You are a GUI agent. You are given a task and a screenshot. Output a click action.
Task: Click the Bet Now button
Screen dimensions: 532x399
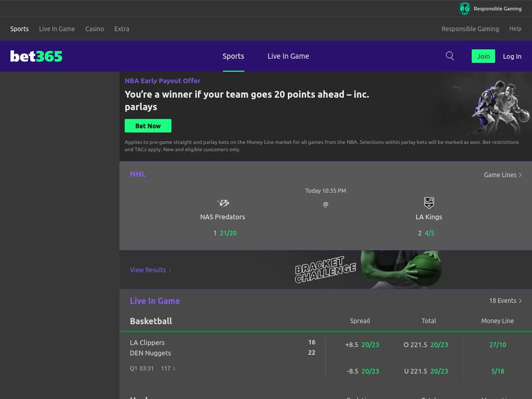148,126
